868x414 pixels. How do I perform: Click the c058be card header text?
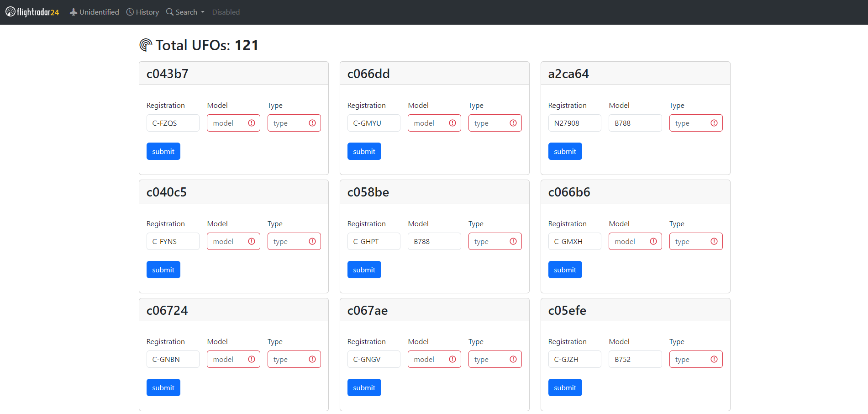coord(368,192)
